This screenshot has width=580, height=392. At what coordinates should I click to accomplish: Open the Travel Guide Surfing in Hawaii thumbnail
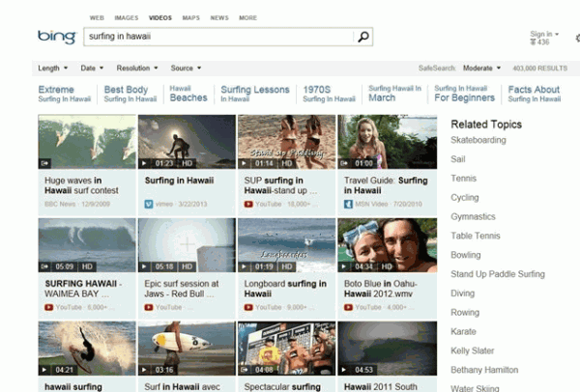(x=388, y=142)
